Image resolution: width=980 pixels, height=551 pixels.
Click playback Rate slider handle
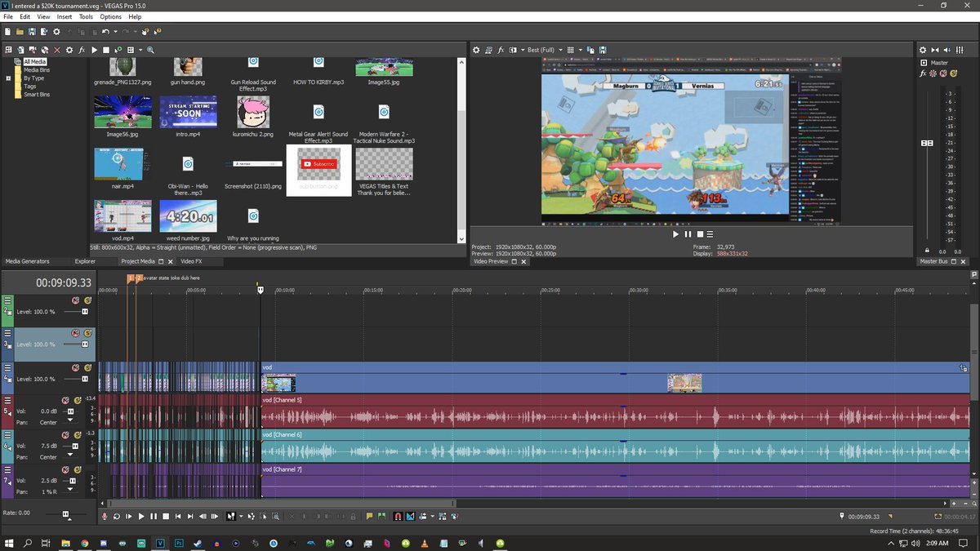tap(66, 514)
